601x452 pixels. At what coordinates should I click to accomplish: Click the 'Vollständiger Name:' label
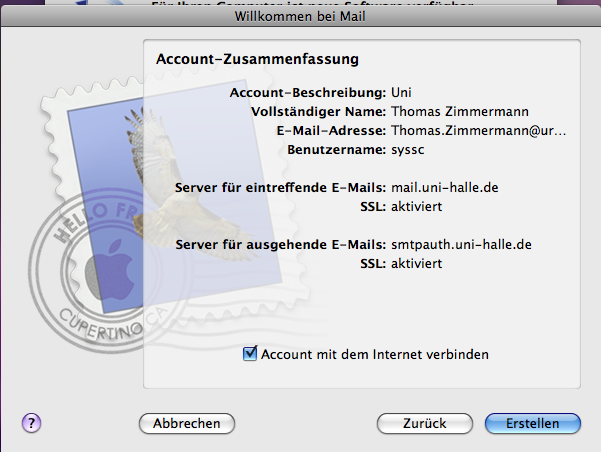pos(318,112)
